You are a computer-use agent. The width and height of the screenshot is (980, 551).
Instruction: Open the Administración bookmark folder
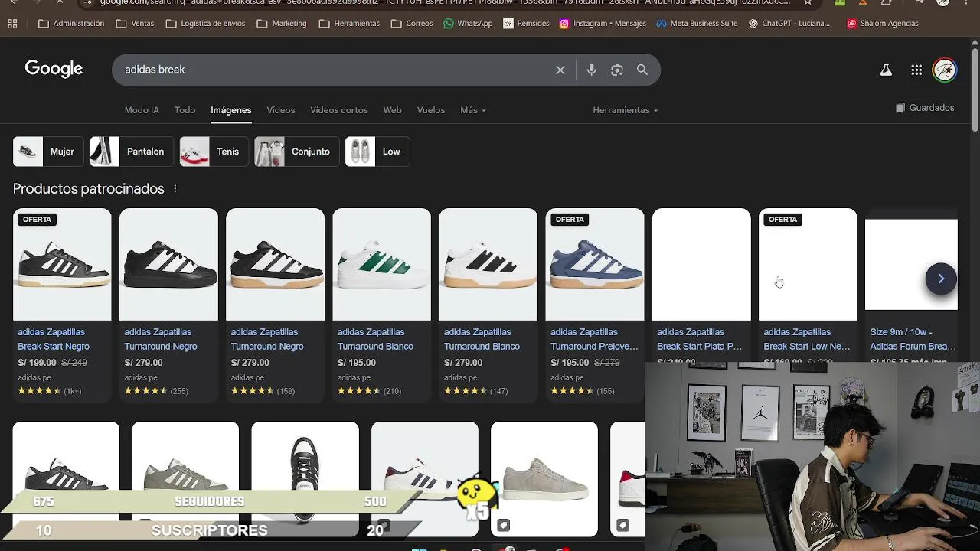pos(71,24)
